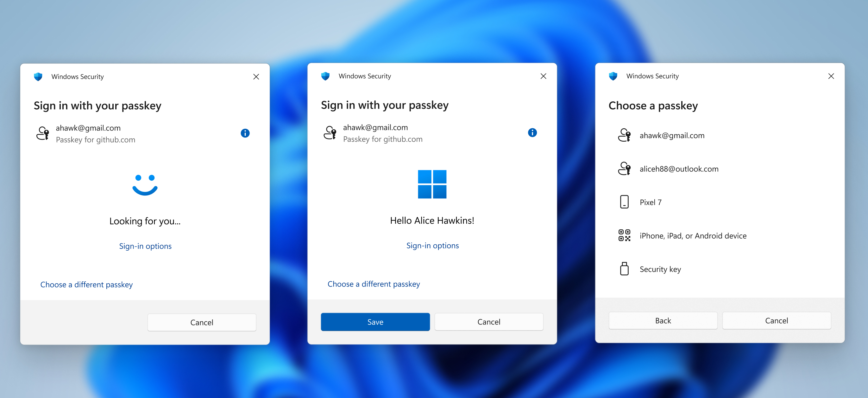Click the Hello Alice Hawkins! greeting

(x=432, y=220)
